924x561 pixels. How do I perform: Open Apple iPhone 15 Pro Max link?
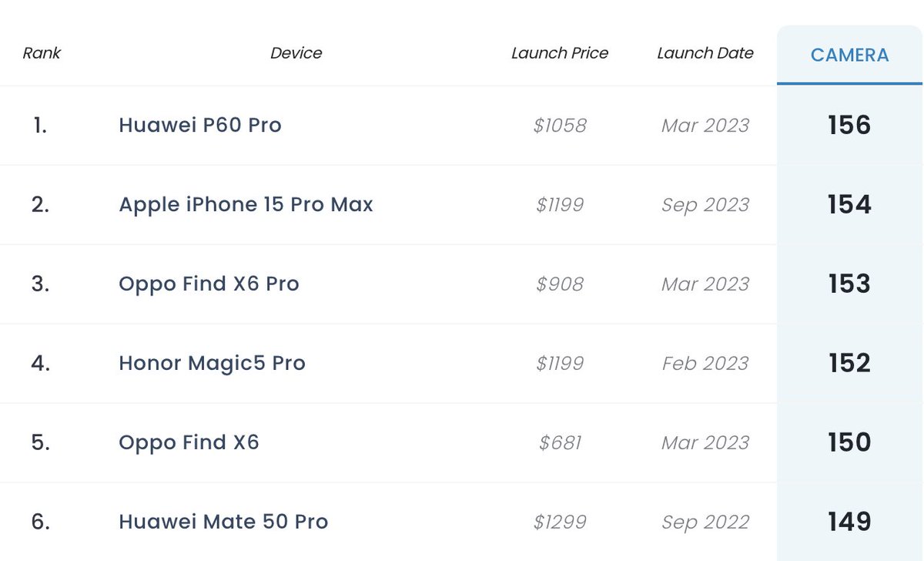pyautogui.click(x=246, y=204)
